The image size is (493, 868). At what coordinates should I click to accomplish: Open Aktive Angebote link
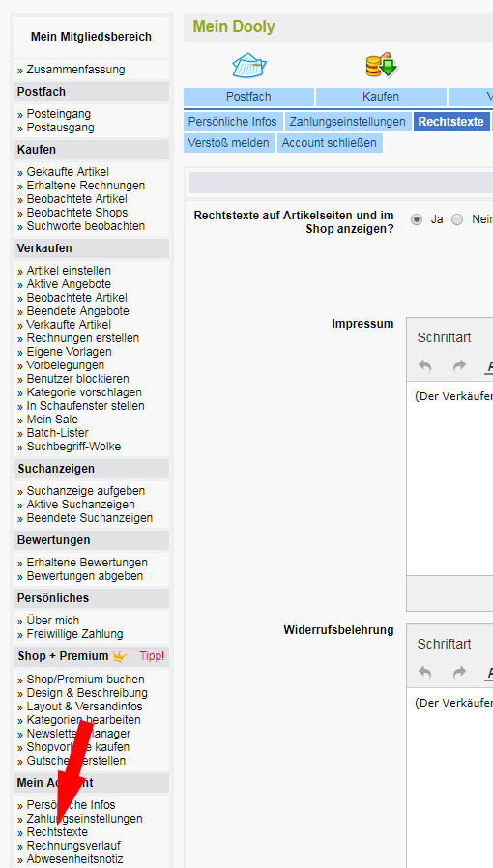click(x=69, y=284)
